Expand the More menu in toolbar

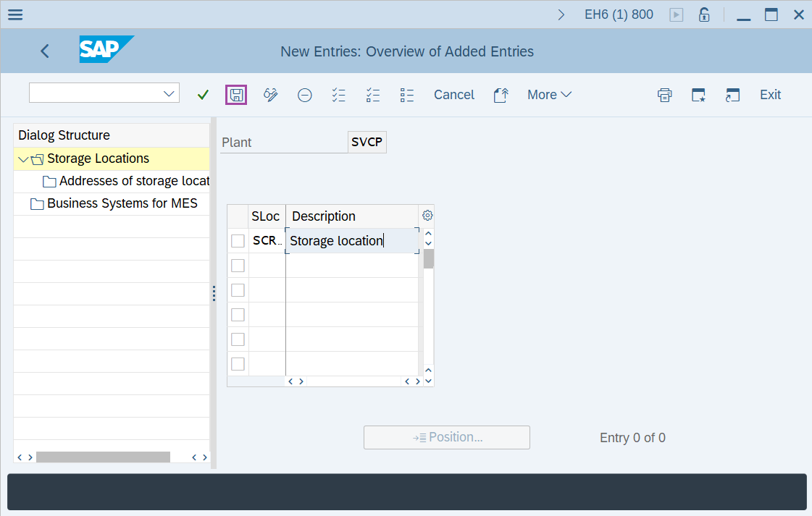pyautogui.click(x=549, y=95)
